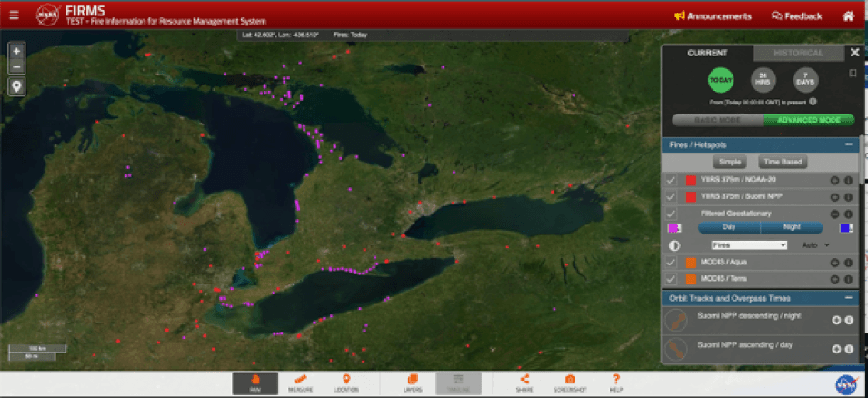Image resolution: width=868 pixels, height=398 pixels.
Task: Click the opacity half-circle icon
Action: pos(674,245)
